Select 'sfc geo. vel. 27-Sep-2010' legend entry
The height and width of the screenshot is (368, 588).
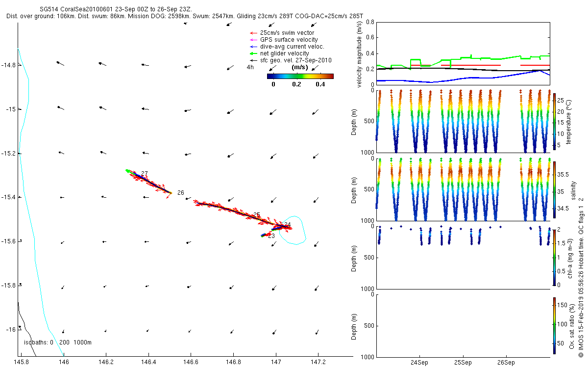coord(296,60)
